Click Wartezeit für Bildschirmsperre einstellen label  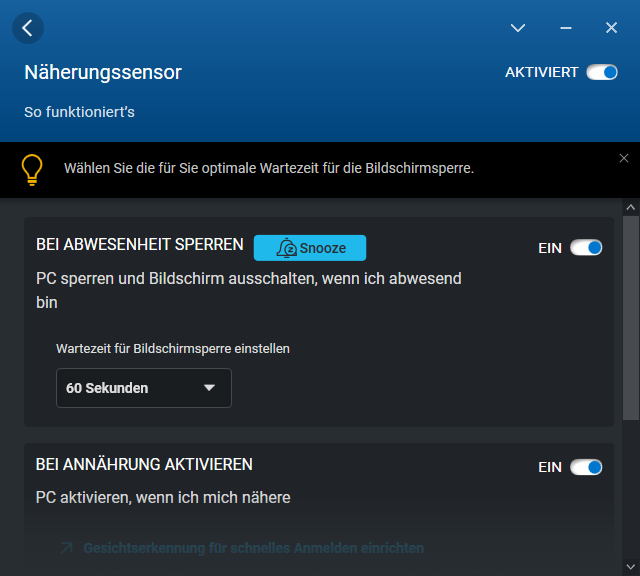pyautogui.click(x=173, y=349)
